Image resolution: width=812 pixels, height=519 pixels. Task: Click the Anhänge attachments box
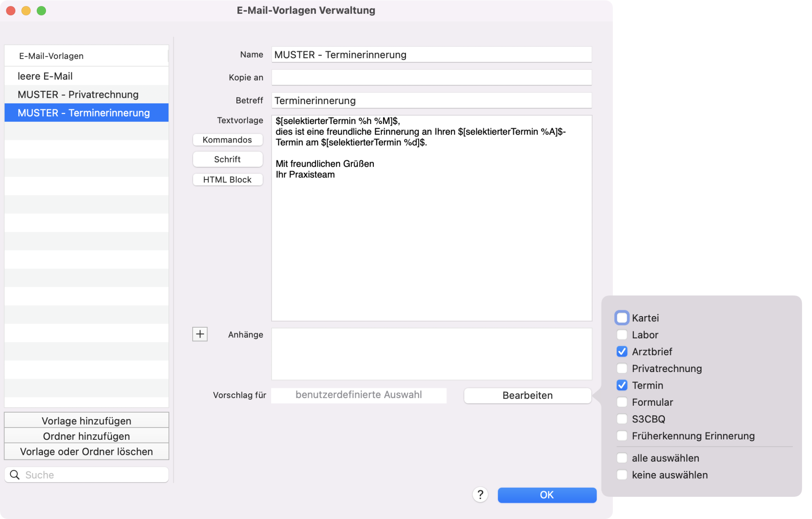click(431, 354)
